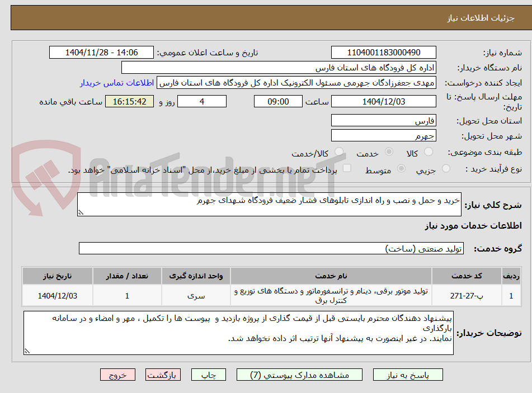The height and width of the screenshot is (393, 532).
Task: Select the خدمت radio button
Action: click(x=389, y=152)
